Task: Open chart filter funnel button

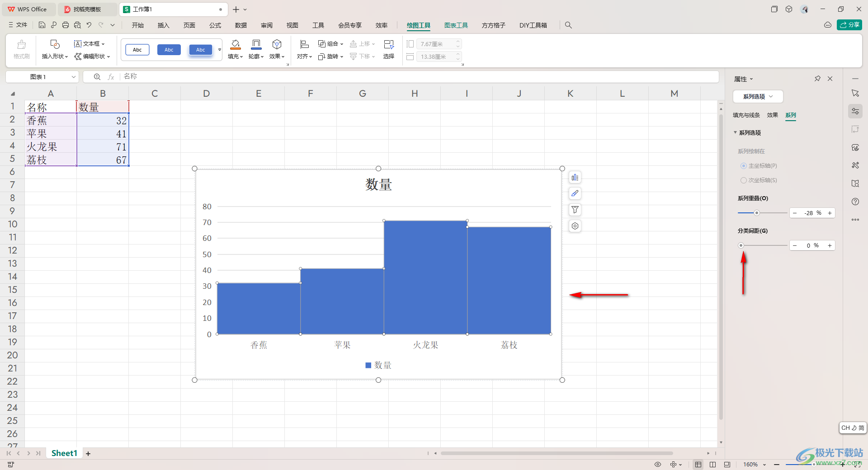Action: (575, 210)
